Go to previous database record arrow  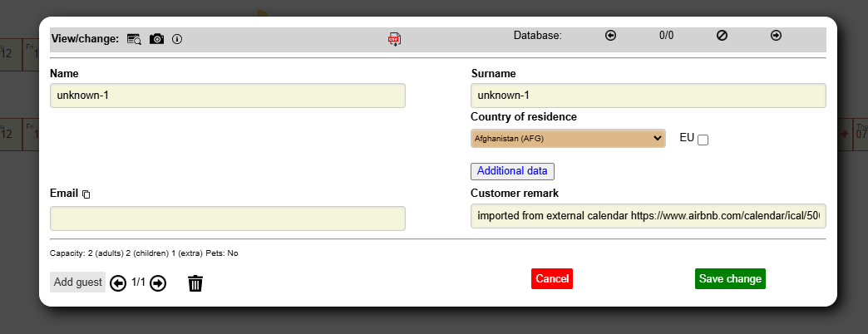pos(610,36)
